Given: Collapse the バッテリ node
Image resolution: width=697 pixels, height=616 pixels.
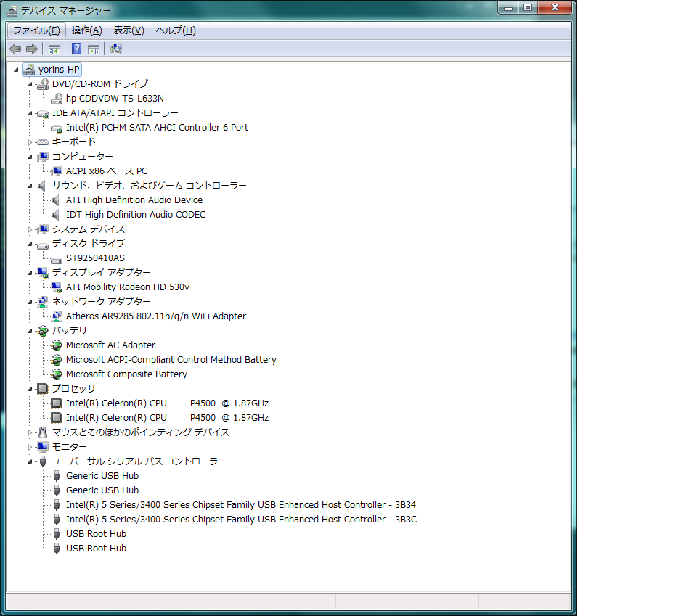Looking at the screenshot, I should 30,332.
